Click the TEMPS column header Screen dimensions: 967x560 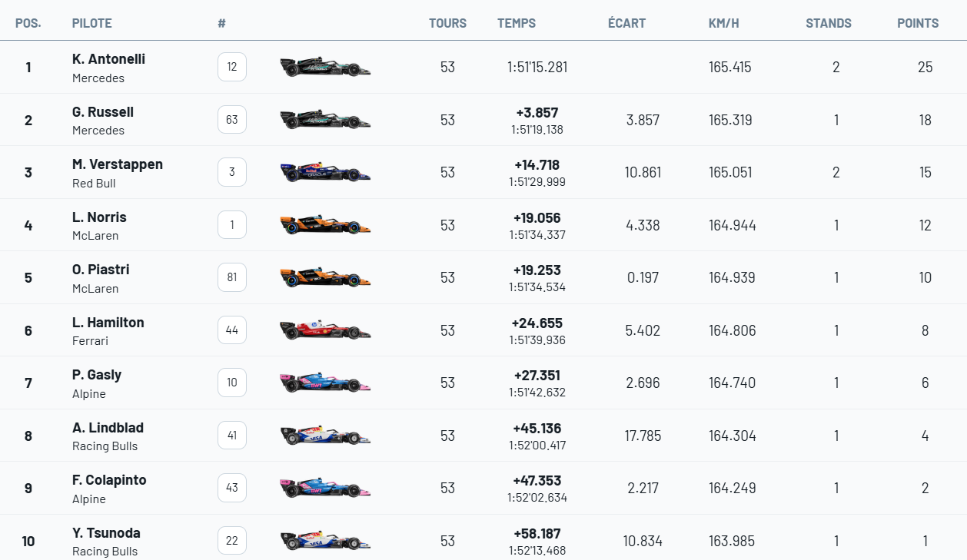pyautogui.click(x=517, y=23)
